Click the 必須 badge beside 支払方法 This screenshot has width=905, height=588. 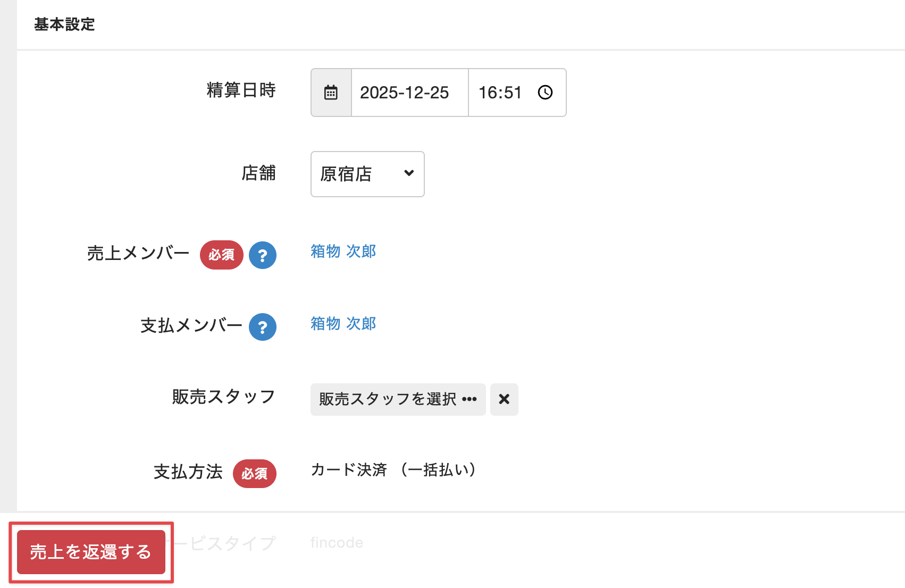255,474
